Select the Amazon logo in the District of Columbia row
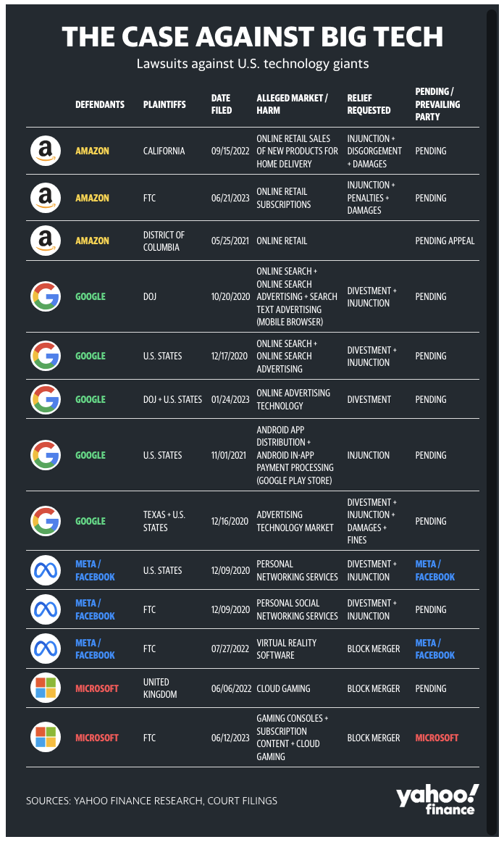 46,241
